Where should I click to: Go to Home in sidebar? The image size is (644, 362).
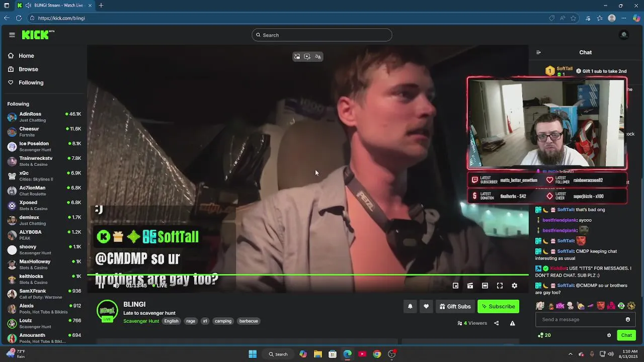[x=21, y=56]
